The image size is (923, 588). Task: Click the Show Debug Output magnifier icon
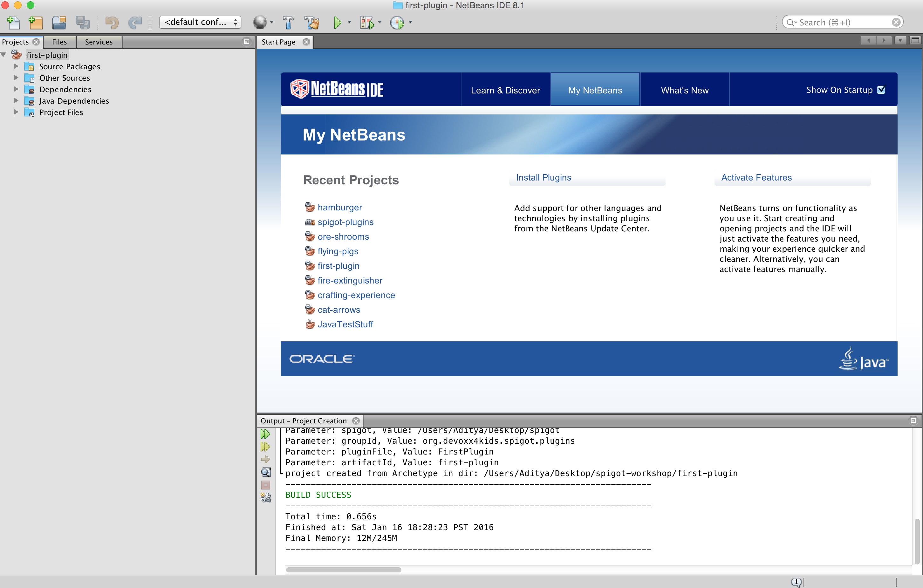click(266, 472)
